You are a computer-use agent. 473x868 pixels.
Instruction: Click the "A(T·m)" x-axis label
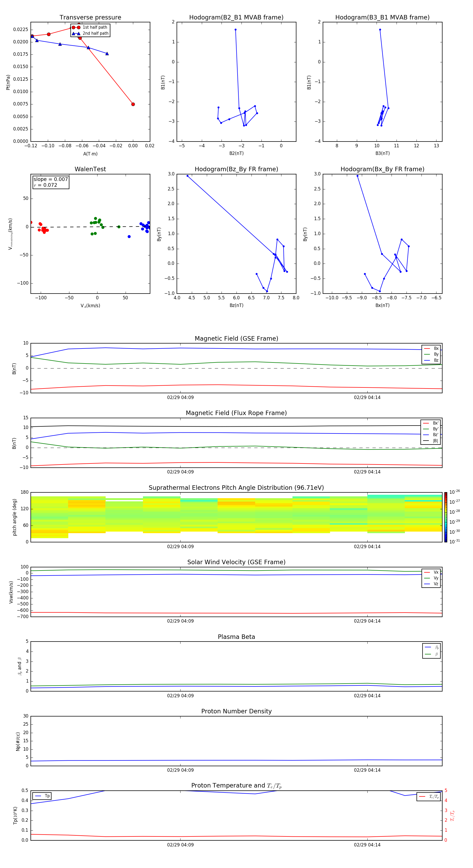tap(90, 154)
